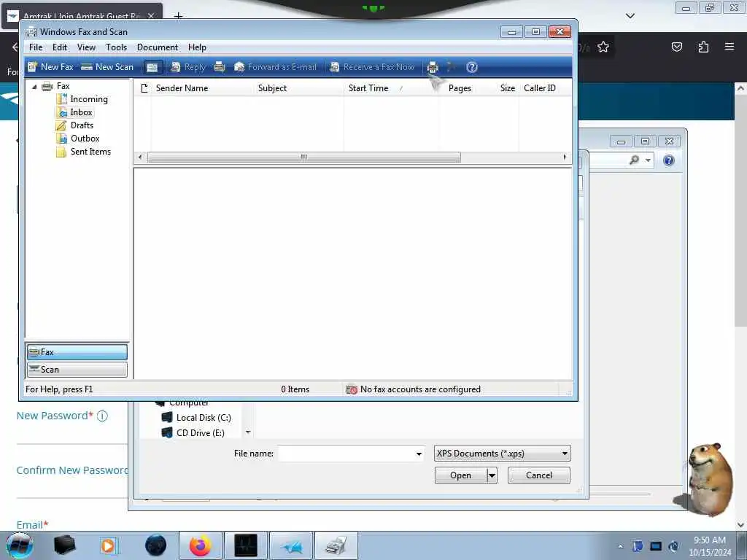Open Windows Media Player taskbar icon
This screenshot has width=747, height=560.
click(109, 545)
